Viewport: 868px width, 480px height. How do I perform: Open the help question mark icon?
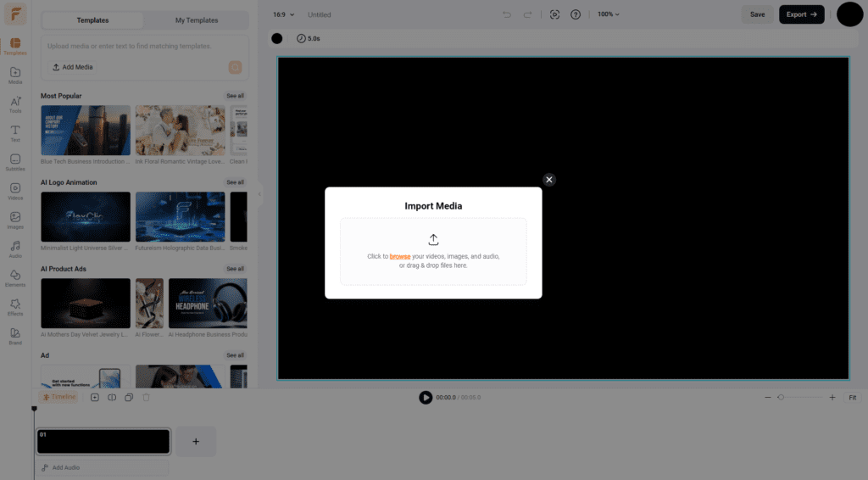576,14
